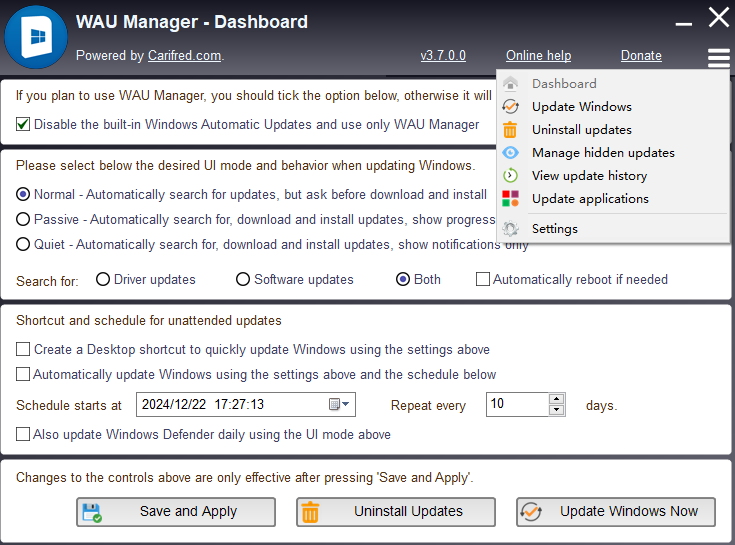
Task: Tick Create a Desktop shortcut checkbox
Action: pyautogui.click(x=22, y=349)
